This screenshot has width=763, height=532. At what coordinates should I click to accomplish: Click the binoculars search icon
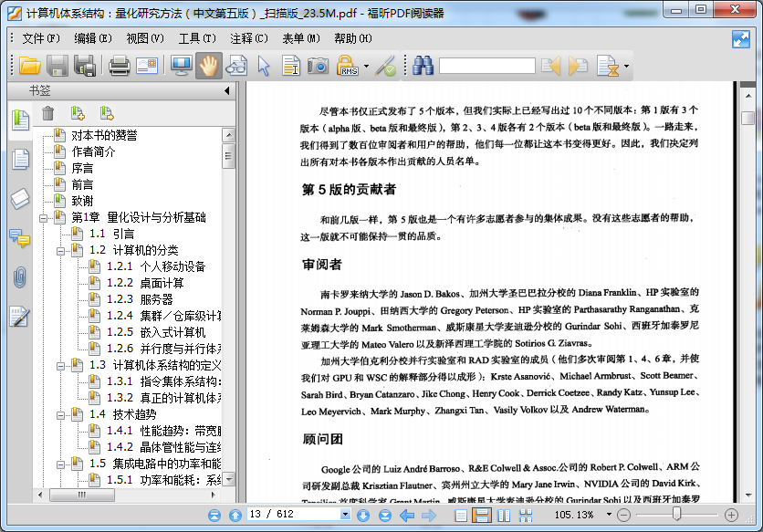click(423, 65)
